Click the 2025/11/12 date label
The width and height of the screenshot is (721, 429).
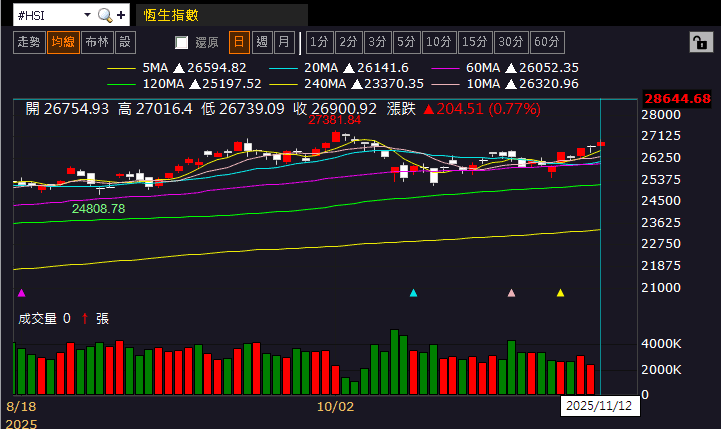pos(597,406)
